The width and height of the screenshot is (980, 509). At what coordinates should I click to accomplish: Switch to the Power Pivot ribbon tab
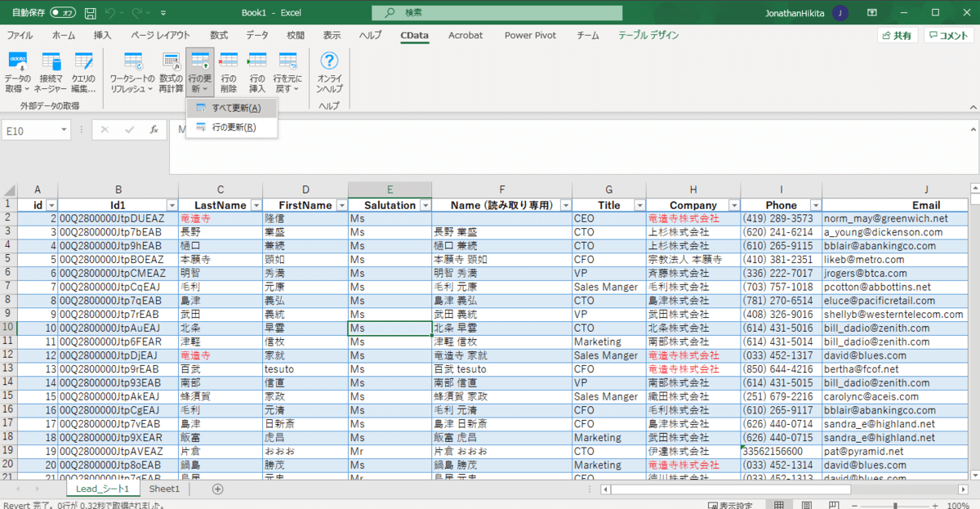pyautogui.click(x=529, y=35)
